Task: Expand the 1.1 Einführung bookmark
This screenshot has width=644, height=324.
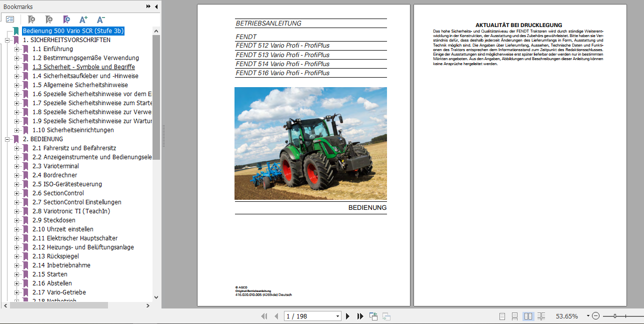Action: click(x=16, y=49)
